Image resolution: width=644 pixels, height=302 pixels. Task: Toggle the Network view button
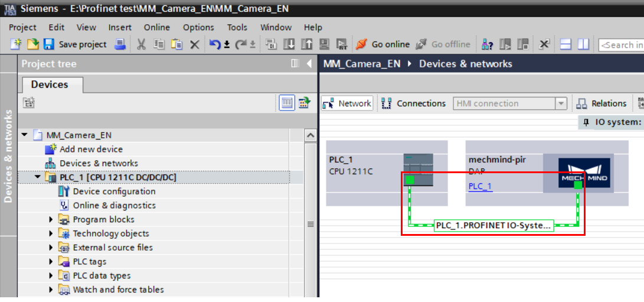(347, 103)
